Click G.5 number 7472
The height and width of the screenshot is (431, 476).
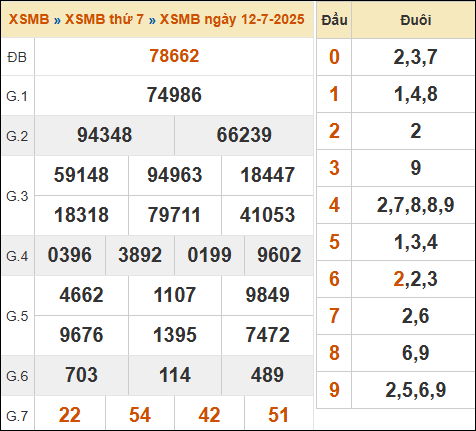pos(267,335)
